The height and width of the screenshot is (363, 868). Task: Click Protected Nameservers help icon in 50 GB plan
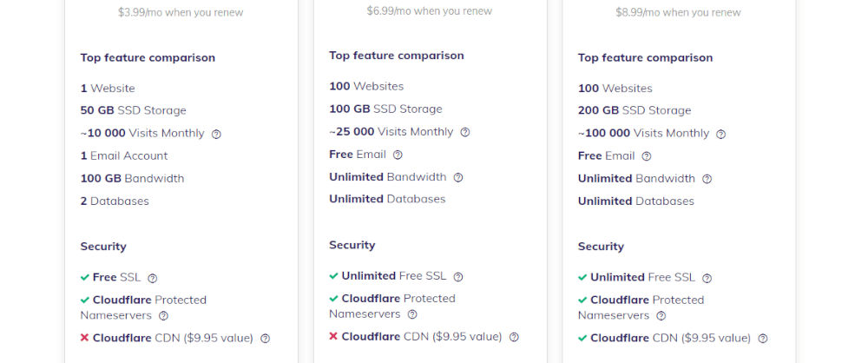(163, 316)
